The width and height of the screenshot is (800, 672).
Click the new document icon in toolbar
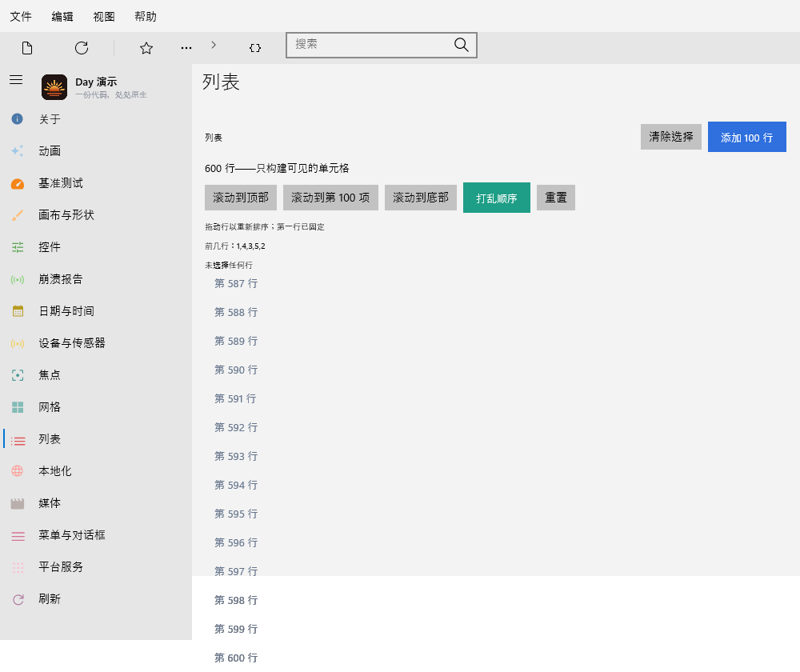click(x=27, y=48)
